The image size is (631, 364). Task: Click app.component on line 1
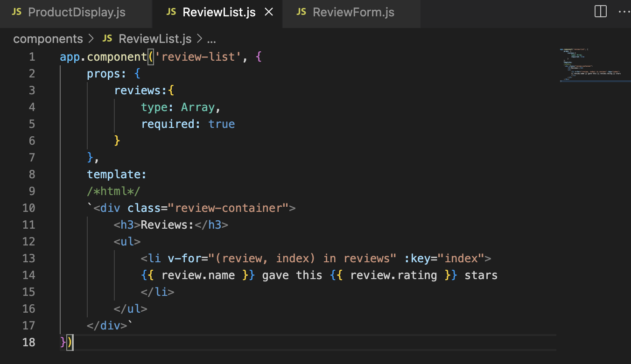[x=104, y=57]
